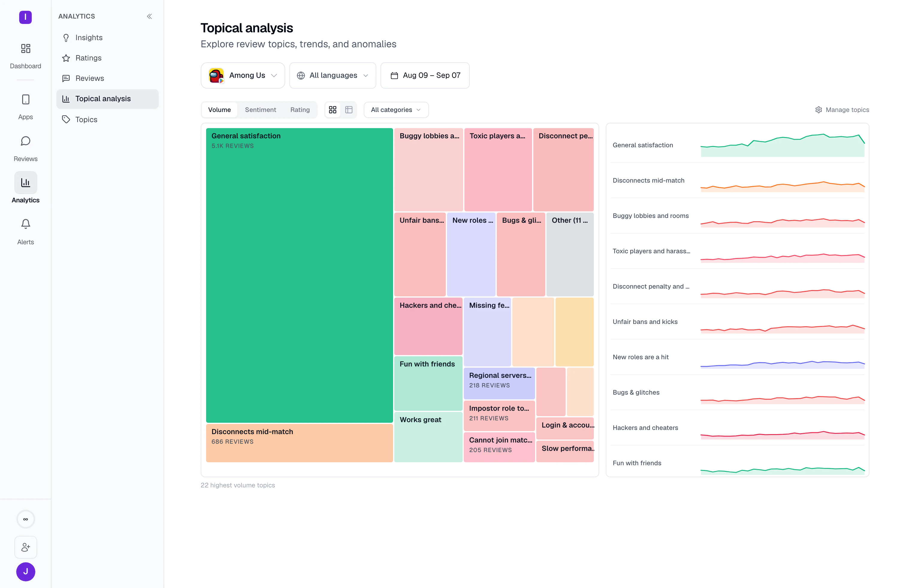The width and height of the screenshot is (906, 588).
Task: Switch to treemap grid view
Action: click(x=333, y=110)
